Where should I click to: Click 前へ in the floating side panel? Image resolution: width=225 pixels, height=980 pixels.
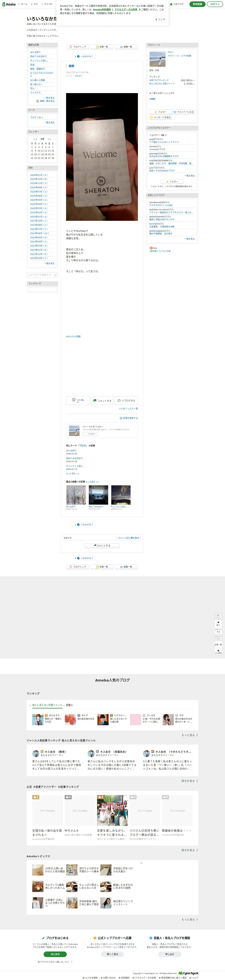218,623
